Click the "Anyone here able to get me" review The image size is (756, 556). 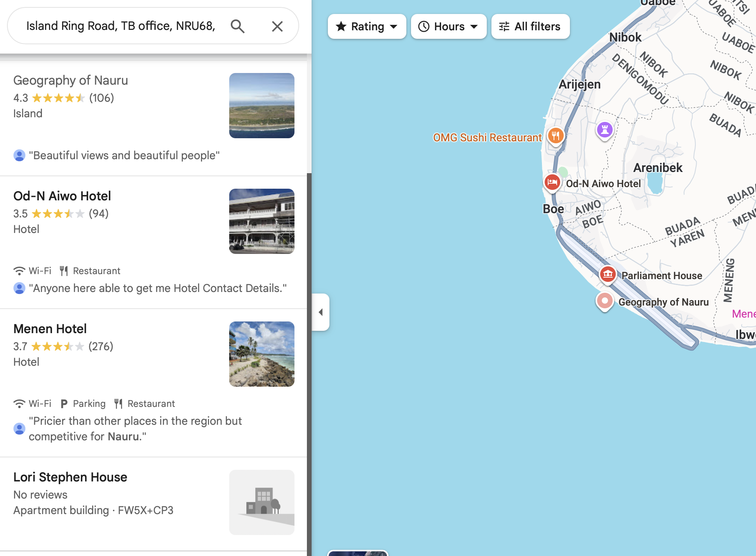[158, 288]
